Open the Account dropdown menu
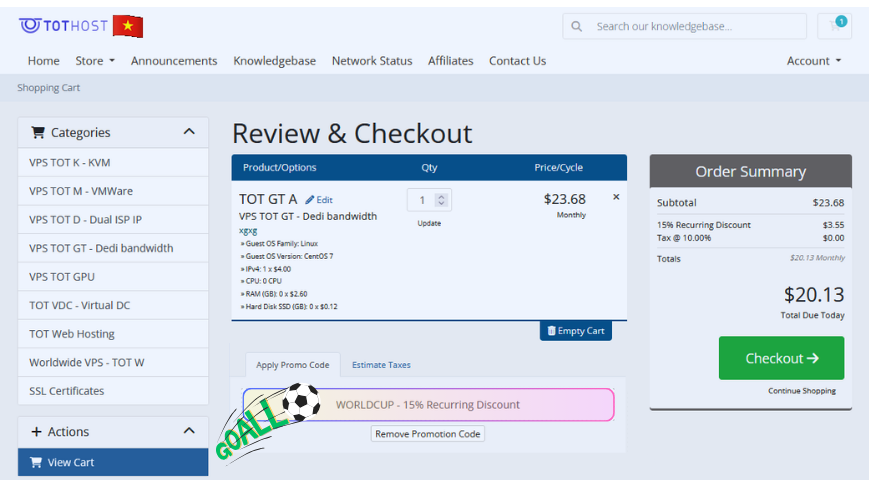This screenshot has height=480, width=869. pos(814,61)
